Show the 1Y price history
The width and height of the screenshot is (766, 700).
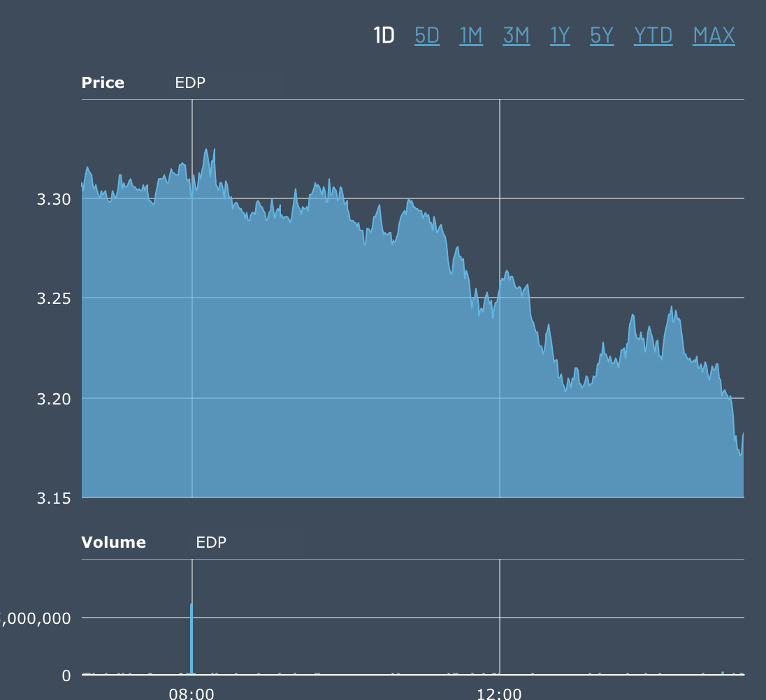pos(560,35)
